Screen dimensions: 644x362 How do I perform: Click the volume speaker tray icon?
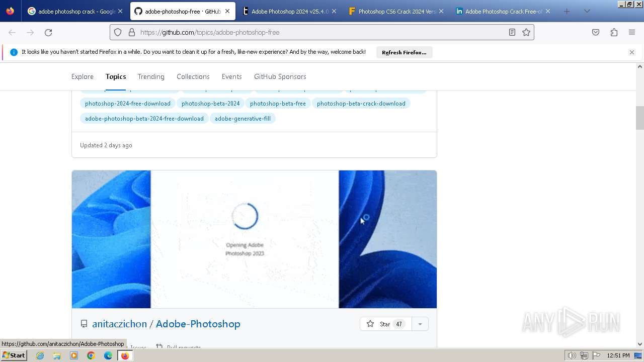click(x=572, y=355)
